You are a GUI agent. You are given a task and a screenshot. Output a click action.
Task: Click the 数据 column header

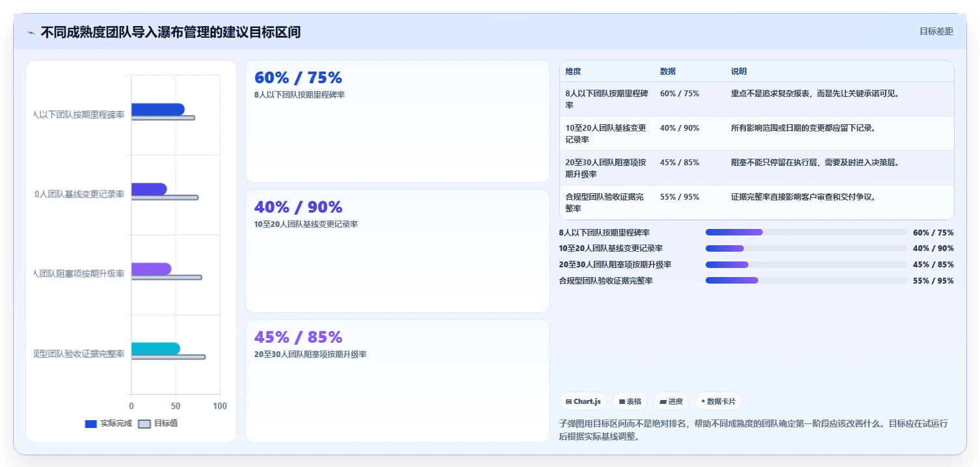click(x=668, y=72)
